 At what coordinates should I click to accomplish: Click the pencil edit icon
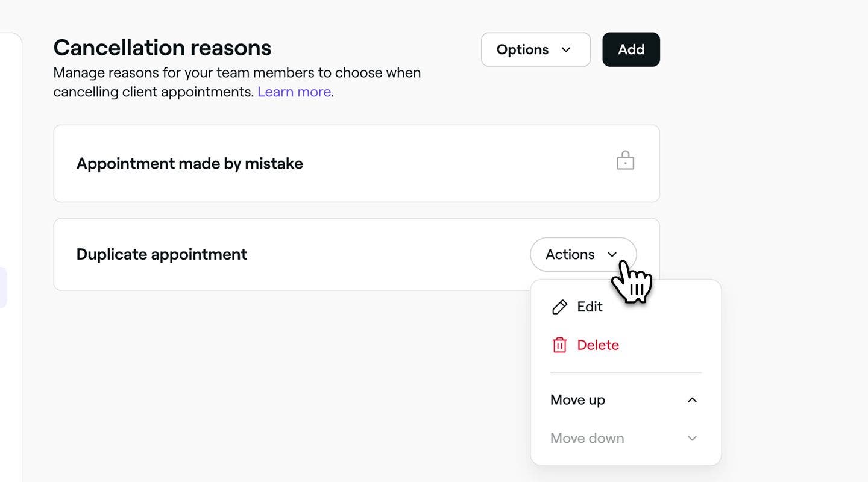(x=559, y=307)
